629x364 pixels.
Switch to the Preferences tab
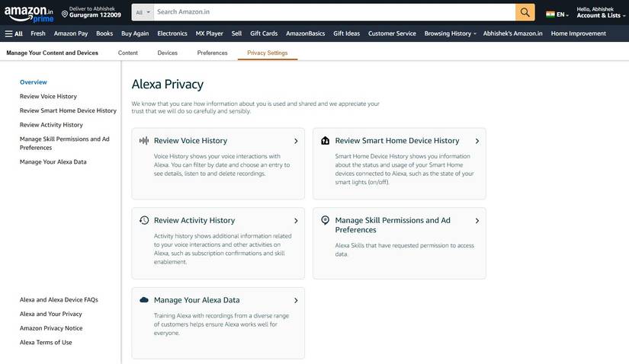coord(212,53)
